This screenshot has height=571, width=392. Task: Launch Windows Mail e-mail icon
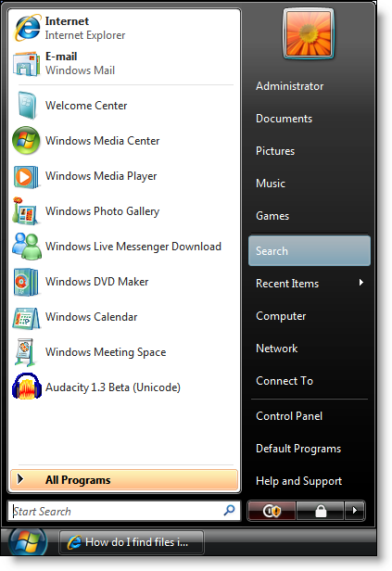click(x=26, y=63)
